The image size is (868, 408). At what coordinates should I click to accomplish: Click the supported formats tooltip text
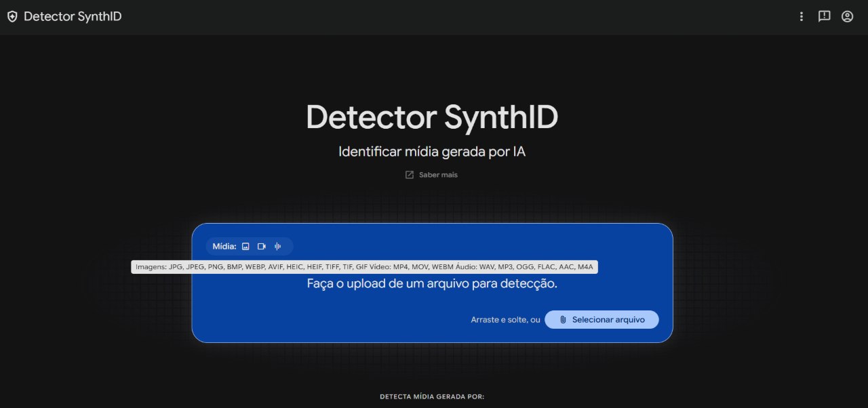364,267
